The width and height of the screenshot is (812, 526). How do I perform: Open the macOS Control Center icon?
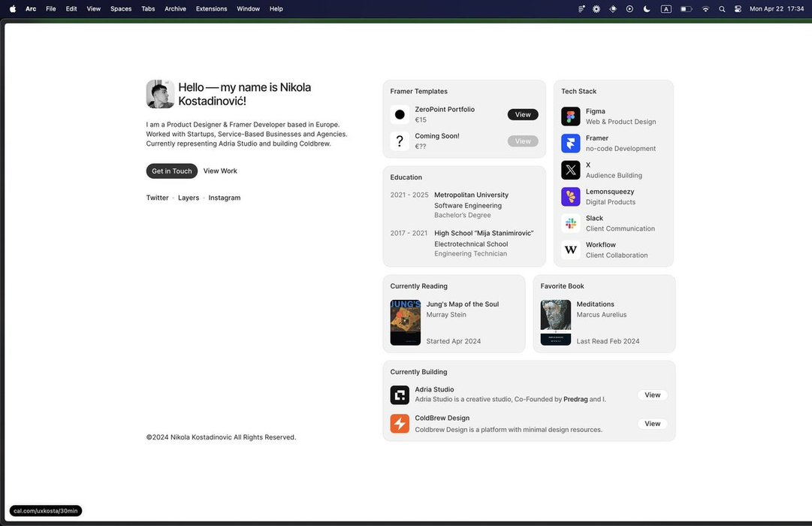click(738, 9)
